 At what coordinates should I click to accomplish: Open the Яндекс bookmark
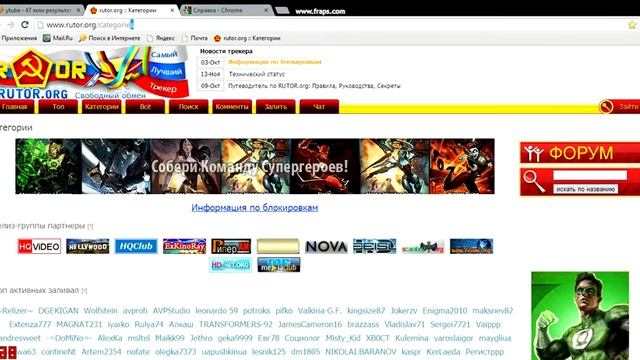click(161, 38)
